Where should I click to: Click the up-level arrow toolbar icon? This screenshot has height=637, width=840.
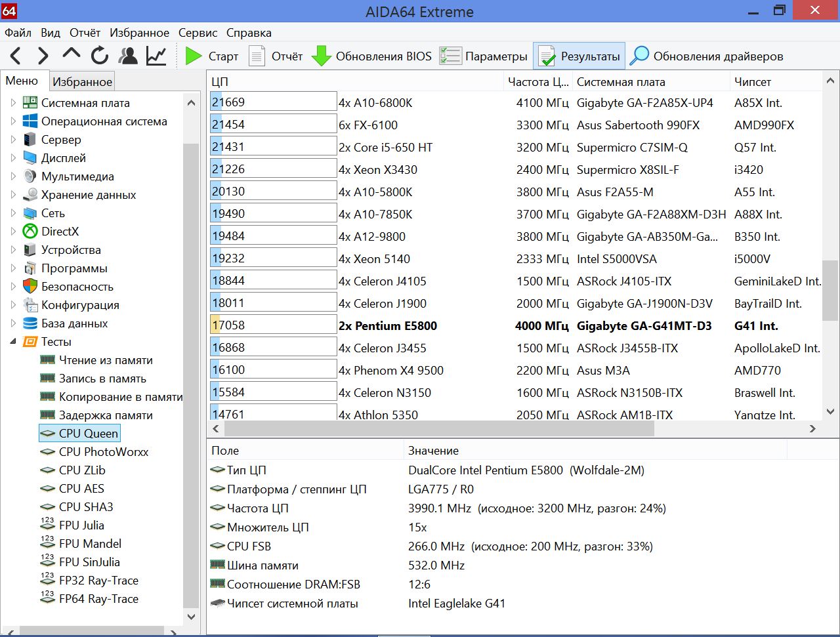(72, 55)
